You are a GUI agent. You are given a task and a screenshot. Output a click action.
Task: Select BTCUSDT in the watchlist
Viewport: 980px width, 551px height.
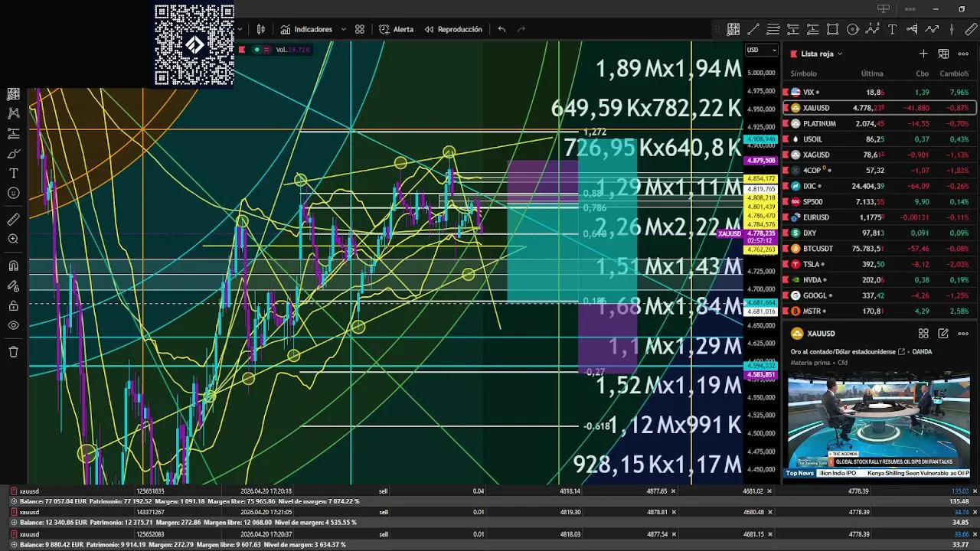880,249
